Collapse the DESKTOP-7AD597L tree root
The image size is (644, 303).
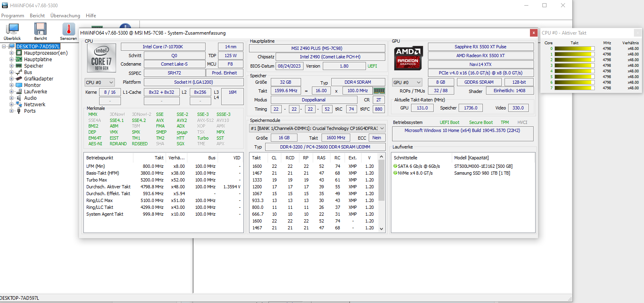(4, 46)
